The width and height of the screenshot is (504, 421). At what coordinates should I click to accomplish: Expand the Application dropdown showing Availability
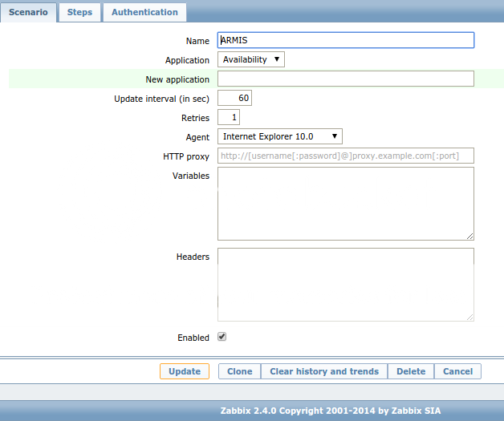point(250,59)
